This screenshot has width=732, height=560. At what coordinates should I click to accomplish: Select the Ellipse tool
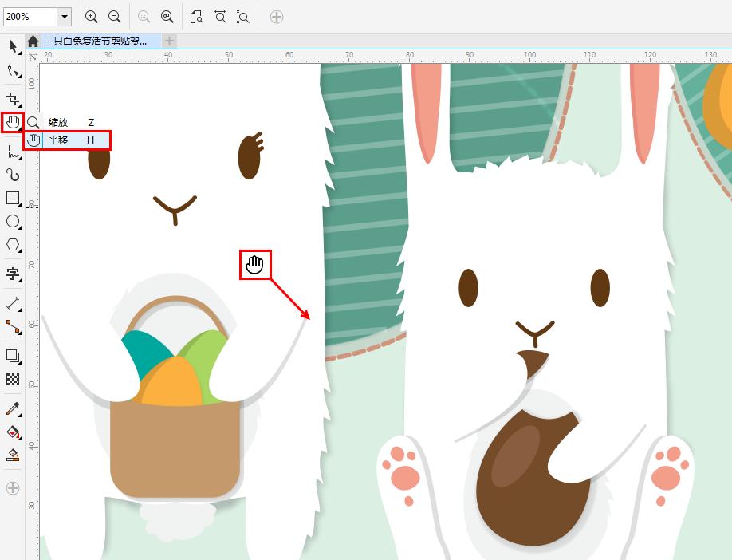[x=13, y=221]
